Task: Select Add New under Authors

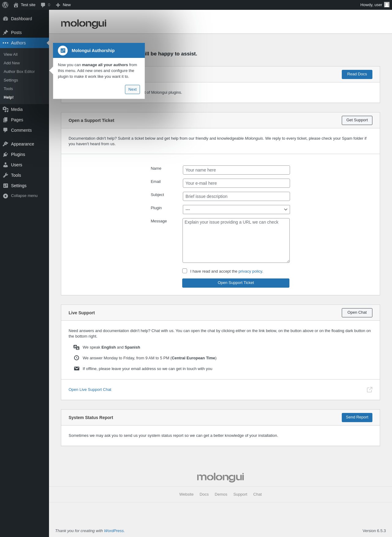Action: point(12,63)
